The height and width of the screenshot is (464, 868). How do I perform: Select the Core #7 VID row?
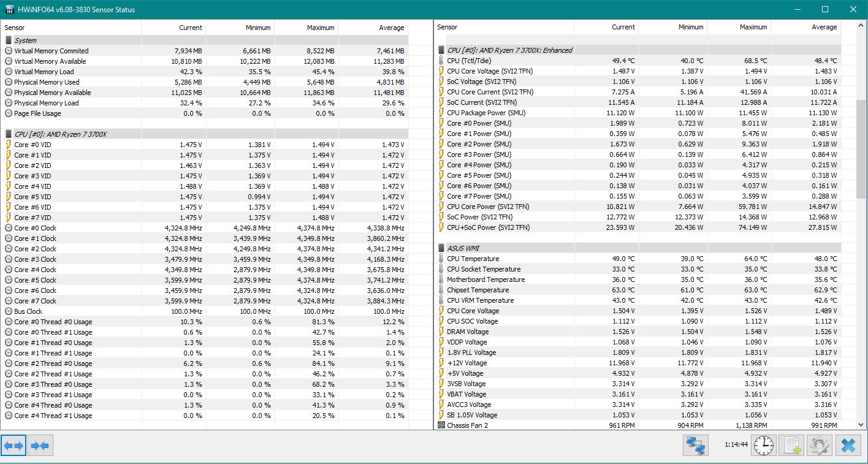pos(205,218)
